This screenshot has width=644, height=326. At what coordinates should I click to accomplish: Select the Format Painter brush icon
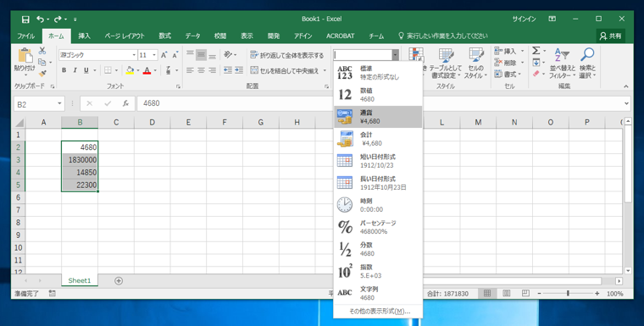(x=42, y=74)
